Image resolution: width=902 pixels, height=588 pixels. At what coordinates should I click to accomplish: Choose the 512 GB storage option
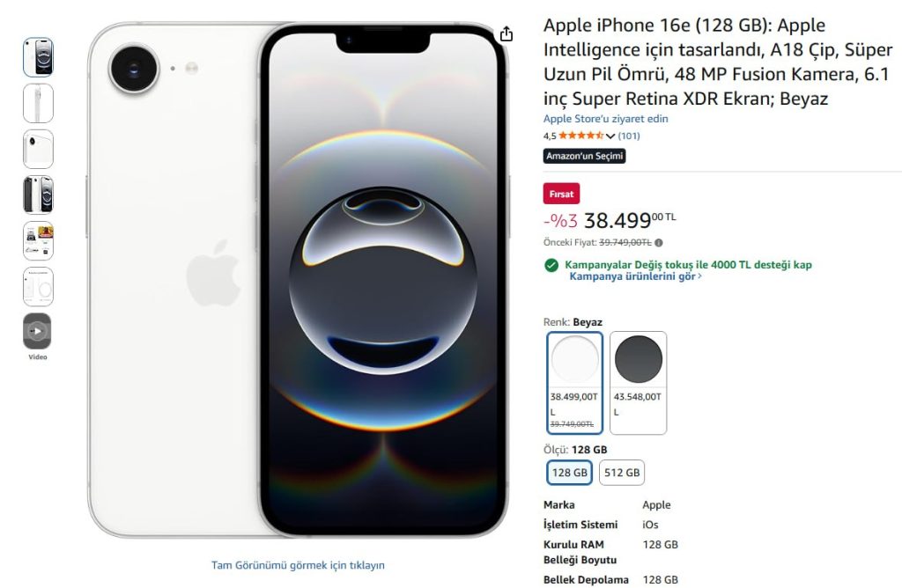click(621, 473)
